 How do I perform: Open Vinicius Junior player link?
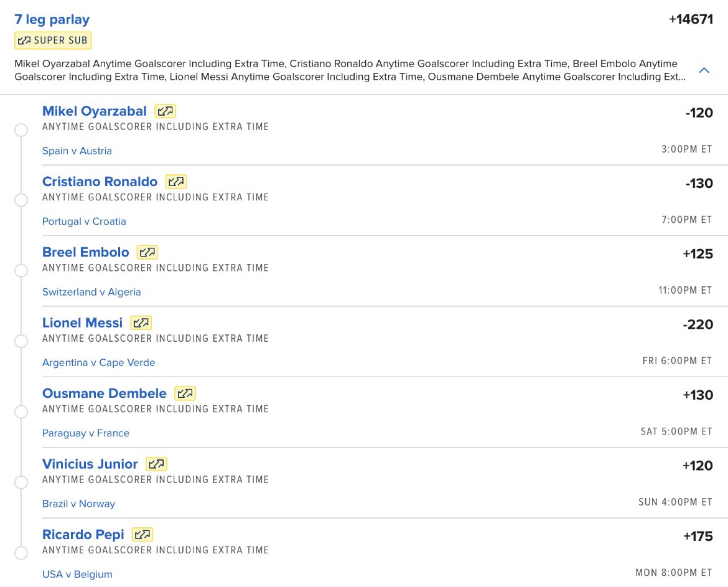click(90, 464)
